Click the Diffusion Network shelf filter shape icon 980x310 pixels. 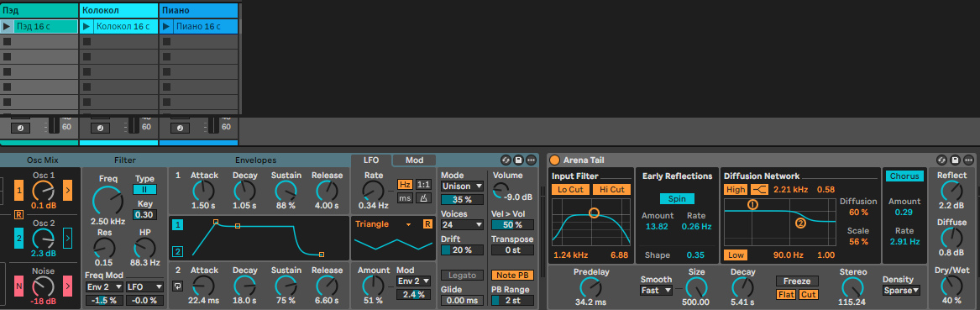(x=759, y=189)
